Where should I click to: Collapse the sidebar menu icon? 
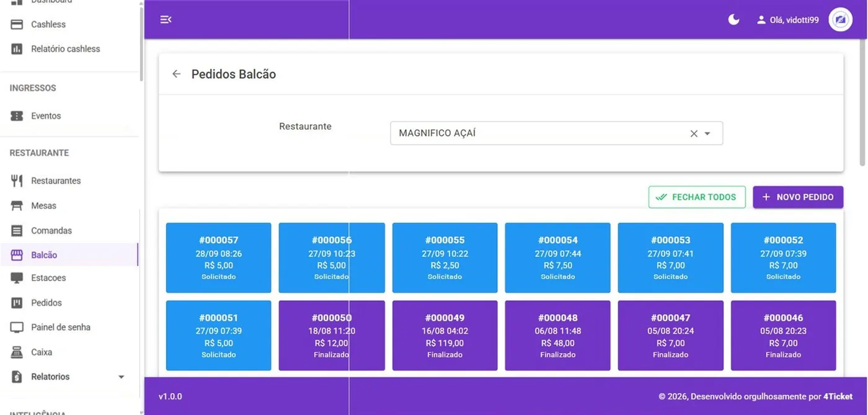click(x=166, y=20)
